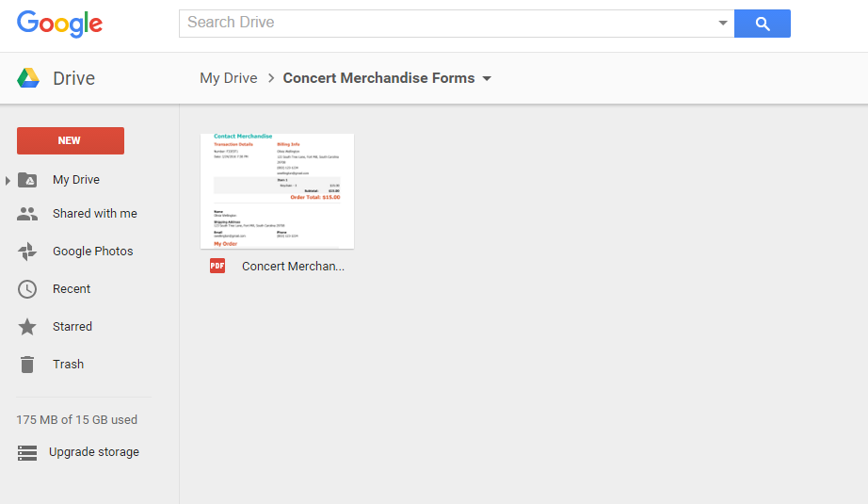Click the red PDF file icon
This screenshot has height=504, width=868.
click(217, 267)
